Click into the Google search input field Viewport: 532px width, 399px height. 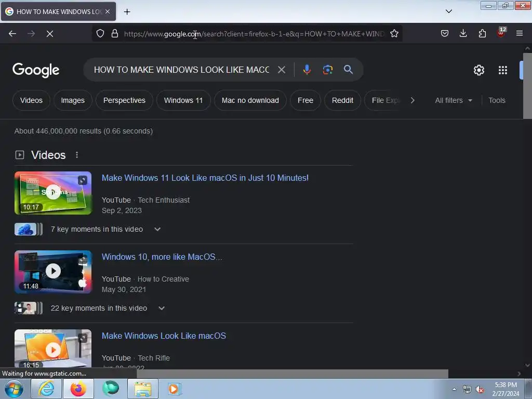click(181, 70)
